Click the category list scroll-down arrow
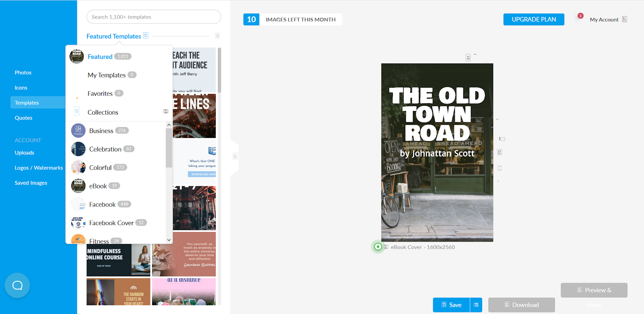This screenshot has height=314, width=644. [169, 240]
